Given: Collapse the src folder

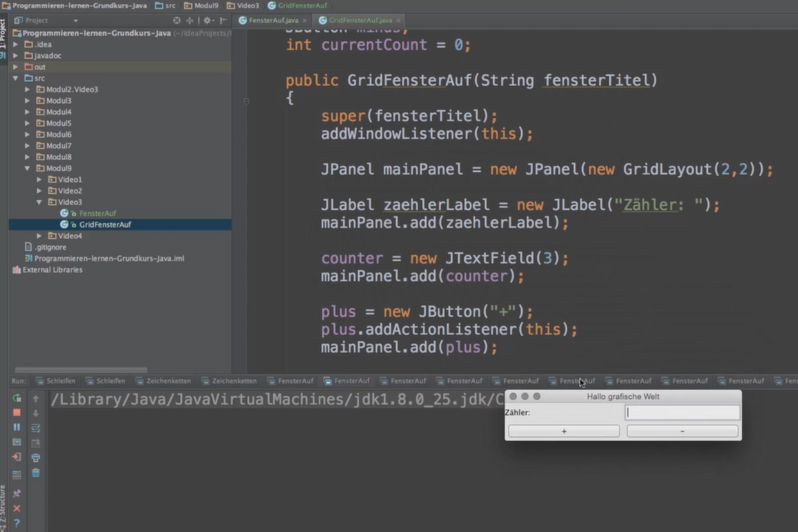Looking at the screenshot, I should point(16,78).
